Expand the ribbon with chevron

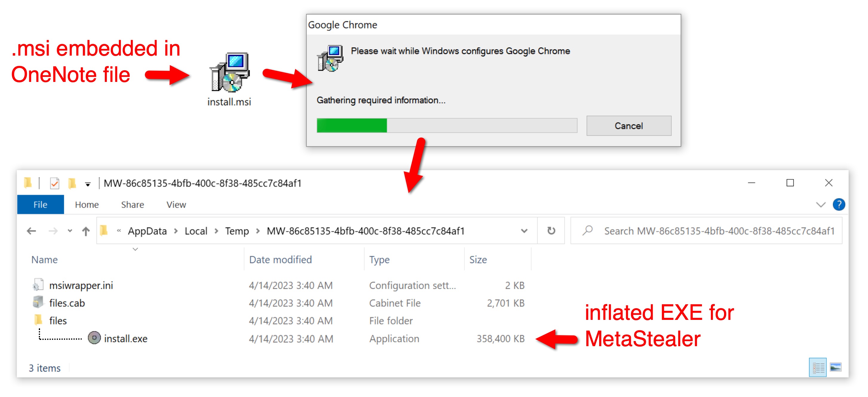821,205
